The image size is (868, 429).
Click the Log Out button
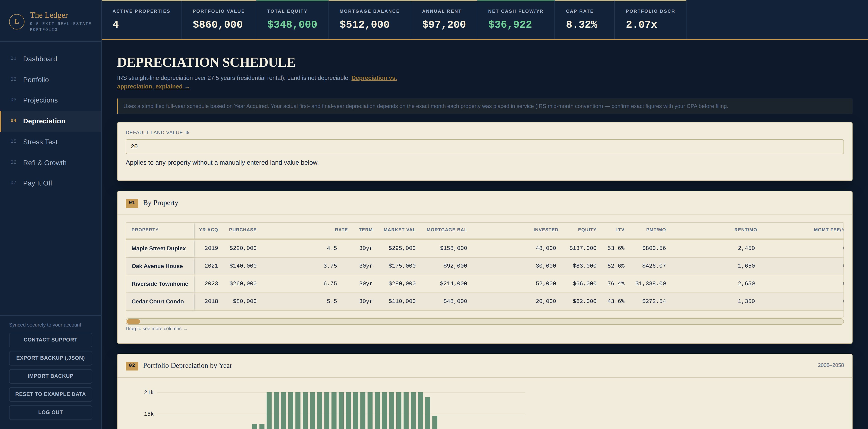[x=51, y=412]
